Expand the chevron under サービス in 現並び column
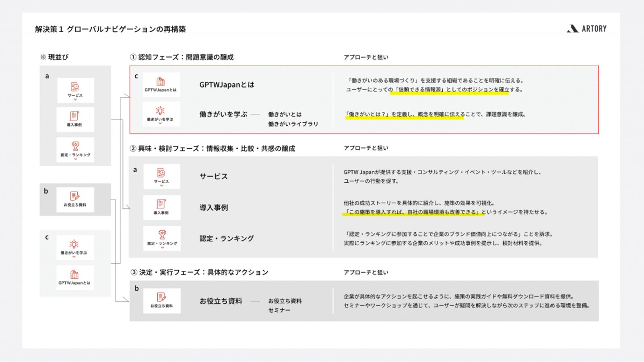644x362 pixels. click(x=75, y=100)
